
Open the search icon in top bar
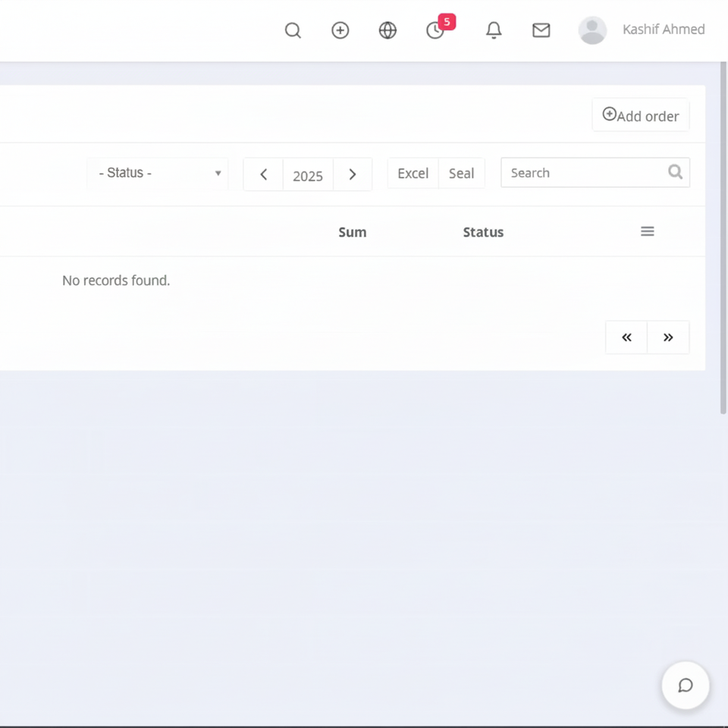point(293,30)
